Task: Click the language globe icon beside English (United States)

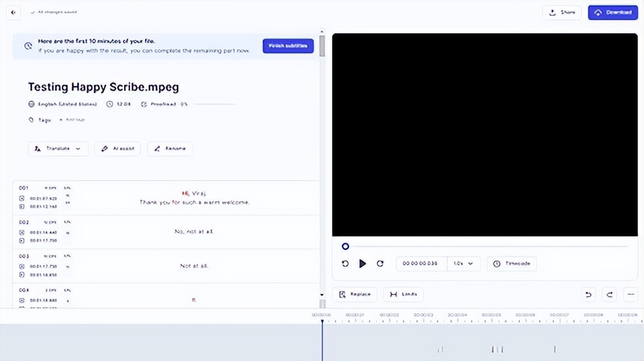Action: coord(30,104)
